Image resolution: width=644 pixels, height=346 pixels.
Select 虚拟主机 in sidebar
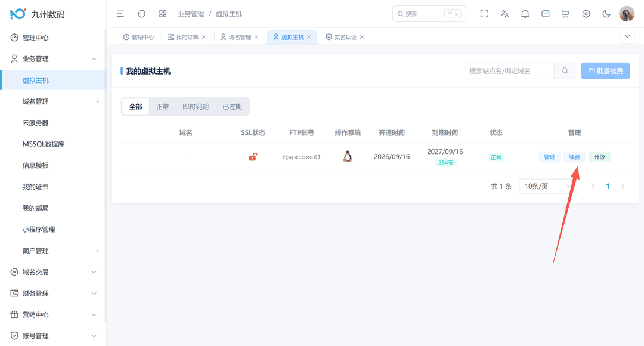(x=53, y=80)
